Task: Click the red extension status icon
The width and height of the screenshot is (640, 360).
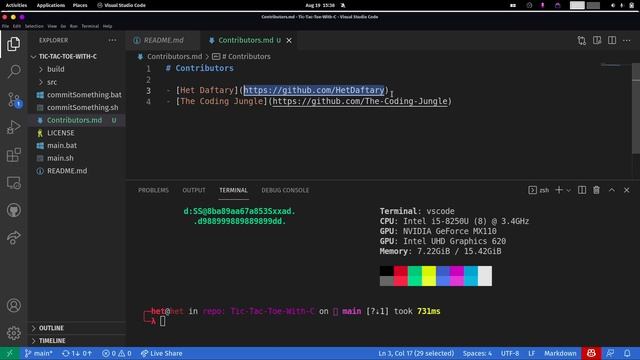Action: tap(591, 353)
